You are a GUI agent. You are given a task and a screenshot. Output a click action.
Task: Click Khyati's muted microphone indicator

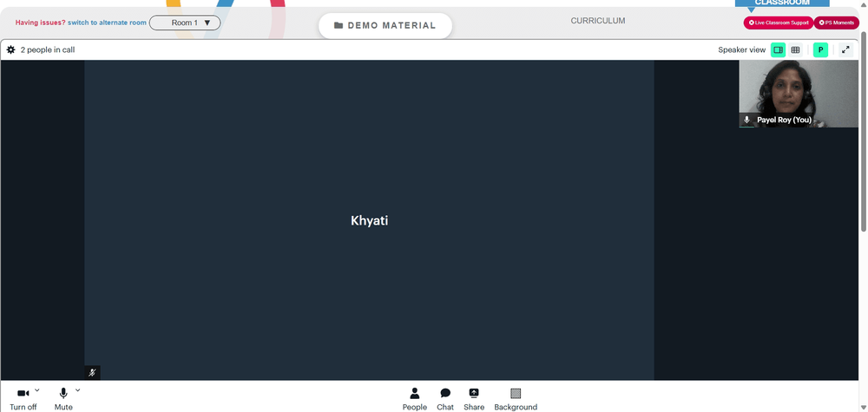tap(93, 373)
